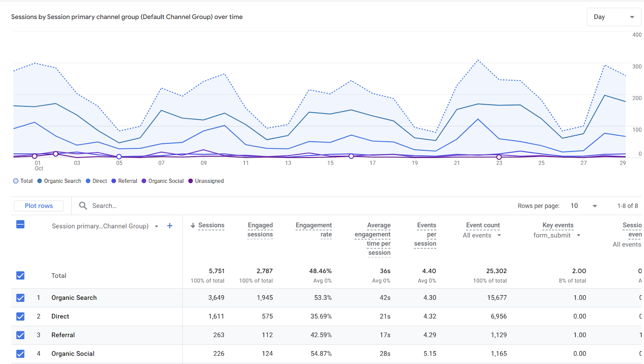644x364 pixels.
Task: Click the Direct sessions value 1,611
Action: pyautogui.click(x=216, y=316)
